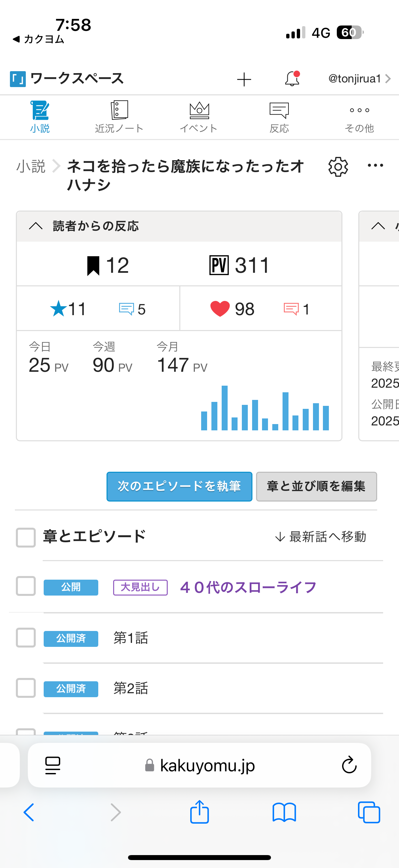Open Safari bookmarks book icon
Viewport: 399px width, 868px height.
[284, 812]
